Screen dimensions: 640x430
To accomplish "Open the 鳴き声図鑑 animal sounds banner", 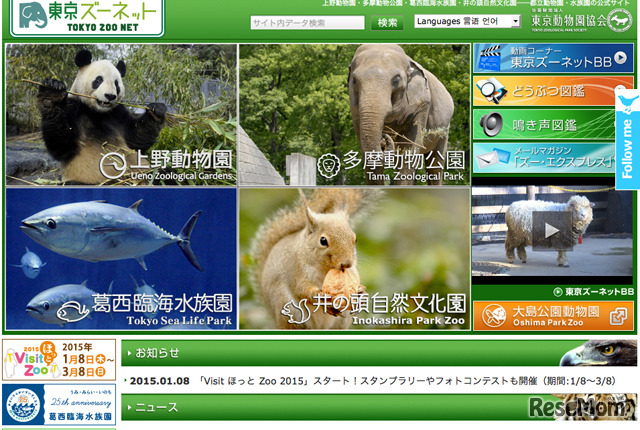I will click(x=544, y=124).
